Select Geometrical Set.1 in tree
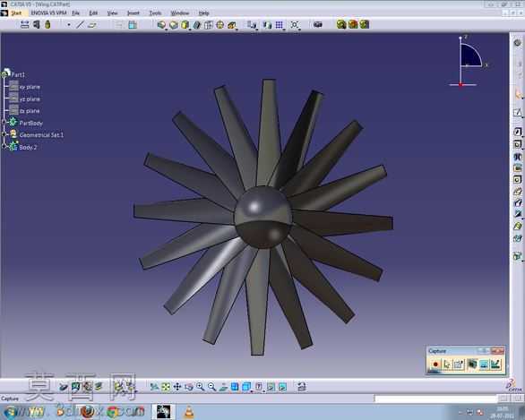Screen dimensions: 525x420 (41, 135)
